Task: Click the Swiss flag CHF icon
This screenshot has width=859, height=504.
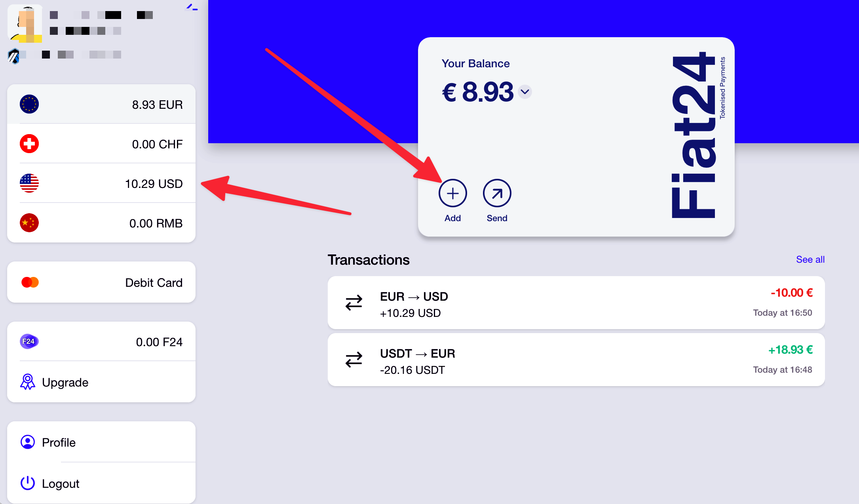Action: pyautogui.click(x=29, y=144)
